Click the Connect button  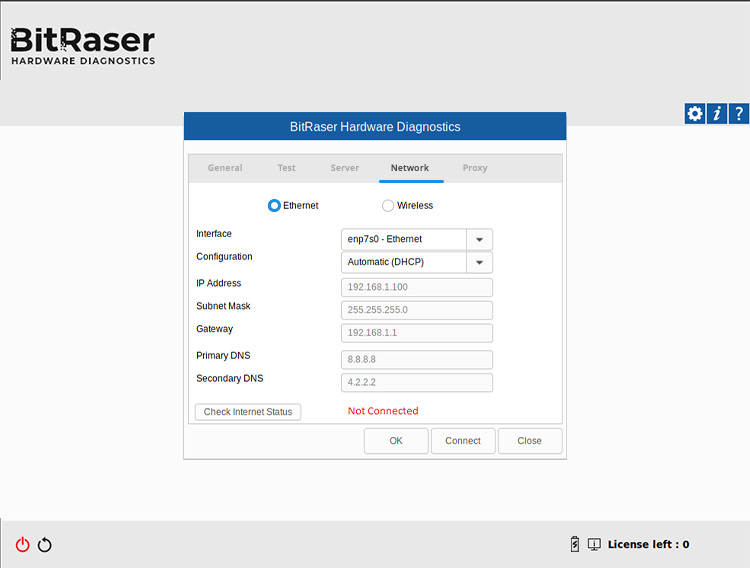tap(463, 441)
